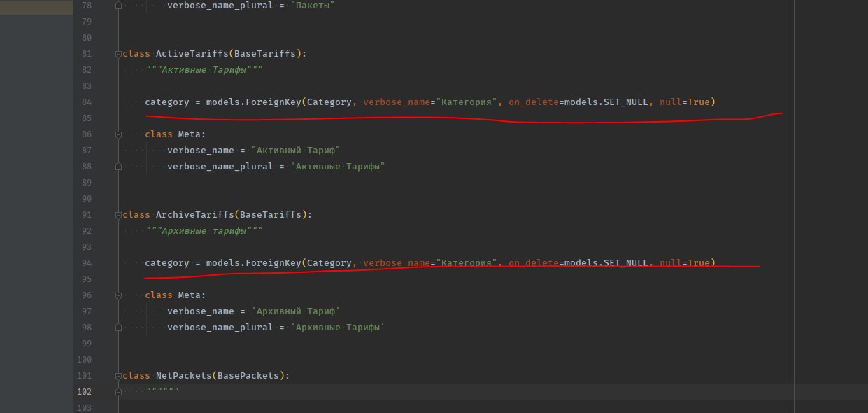Screen dimensions: 868x413
Task: Click line number 94 in gutter
Action: 87,263
